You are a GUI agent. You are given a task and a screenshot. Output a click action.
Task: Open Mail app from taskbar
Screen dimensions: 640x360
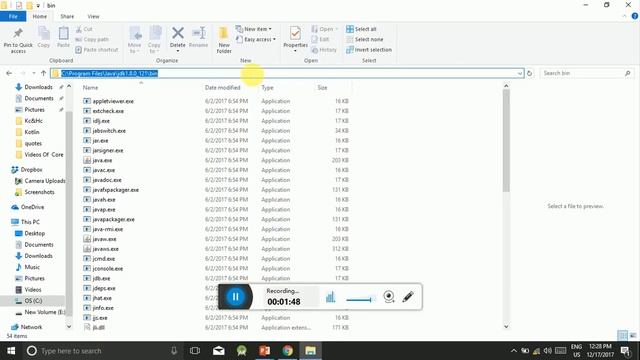pyautogui.click(x=219, y=351)
